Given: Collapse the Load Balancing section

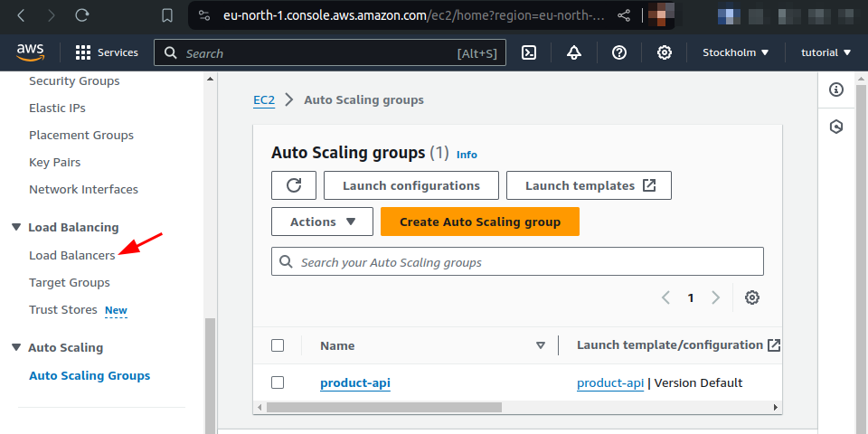Looking at the screenshot, I should tap(16, 228).
